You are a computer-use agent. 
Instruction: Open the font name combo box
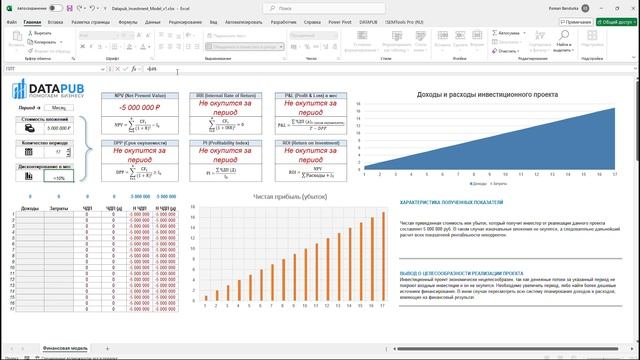[98, 36]
